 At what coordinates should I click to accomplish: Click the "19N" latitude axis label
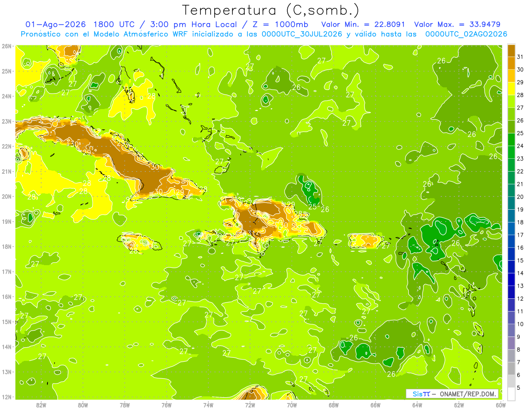(x=7, y=221)
